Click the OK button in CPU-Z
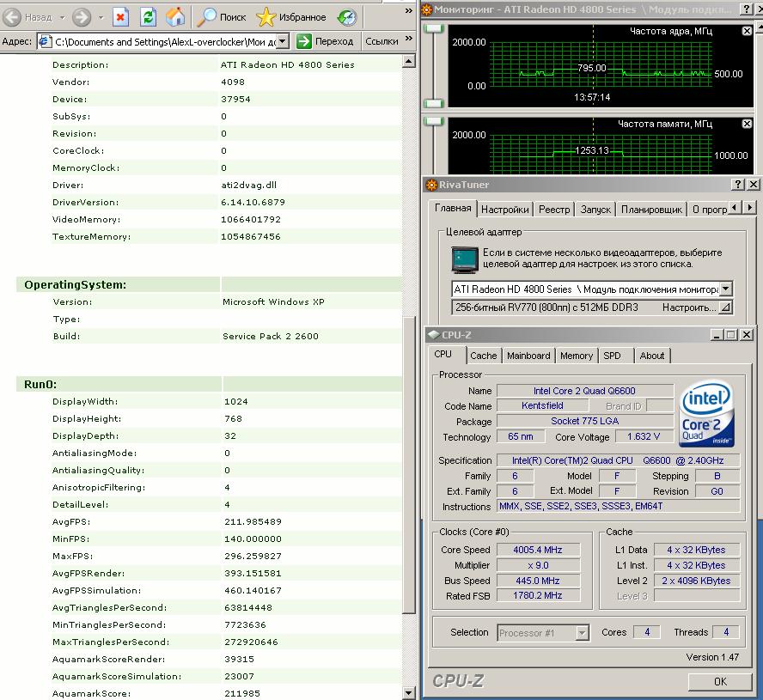 (720, 681)
